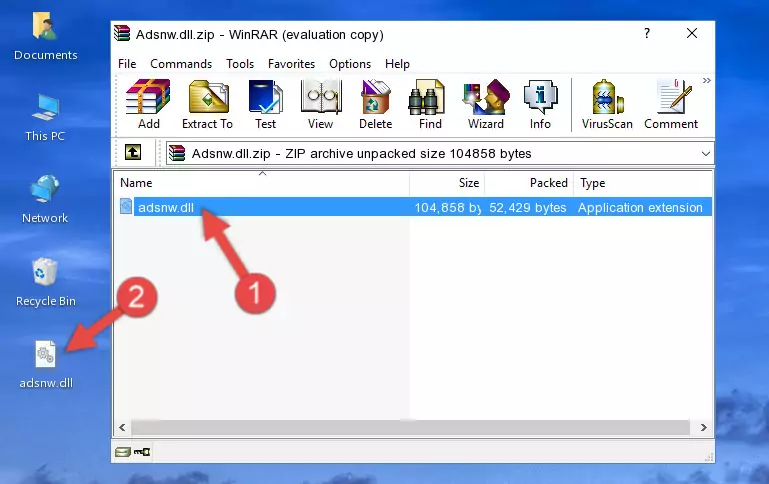Screen dimensions: 769x484
Task: Open the Tools menu
Action: tap(240, 64)
